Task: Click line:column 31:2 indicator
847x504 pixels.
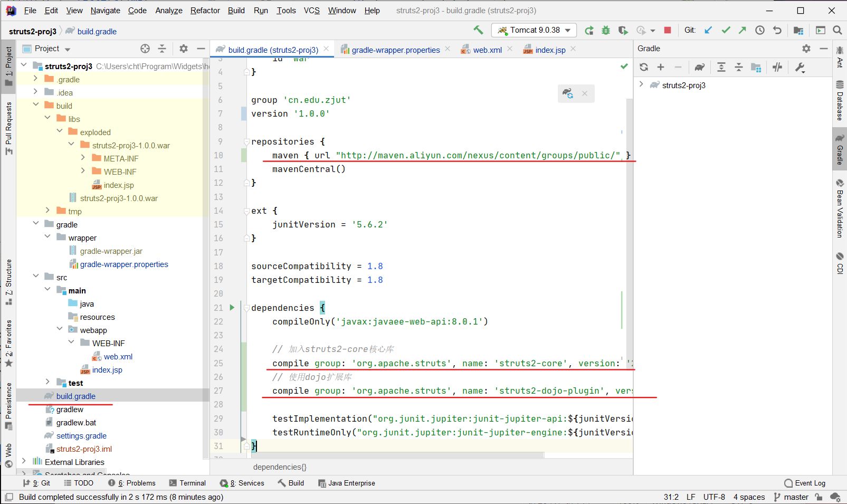Action: tap(671, 497)
